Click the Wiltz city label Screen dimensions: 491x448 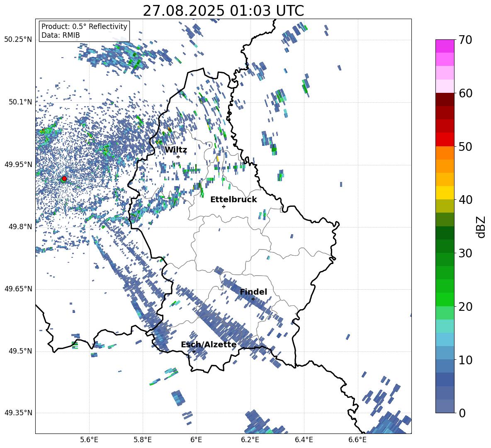point(176,150)
